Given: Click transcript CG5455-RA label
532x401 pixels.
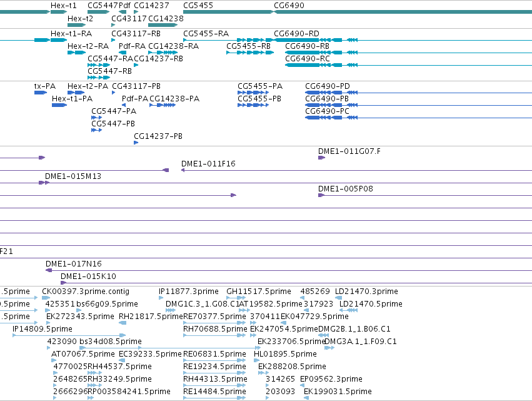Looking at the screenshot, I should [x=206, y=34].
